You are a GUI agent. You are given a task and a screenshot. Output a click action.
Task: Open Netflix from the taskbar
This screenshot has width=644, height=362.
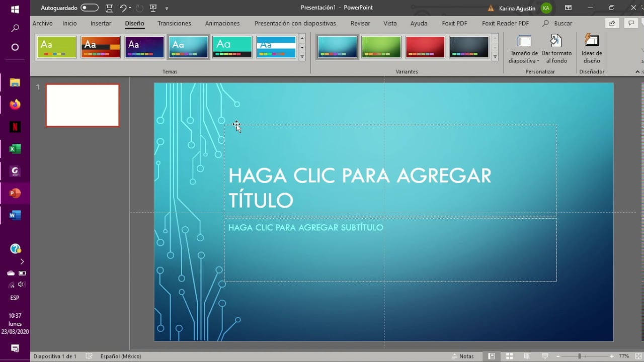coord(15,127)
